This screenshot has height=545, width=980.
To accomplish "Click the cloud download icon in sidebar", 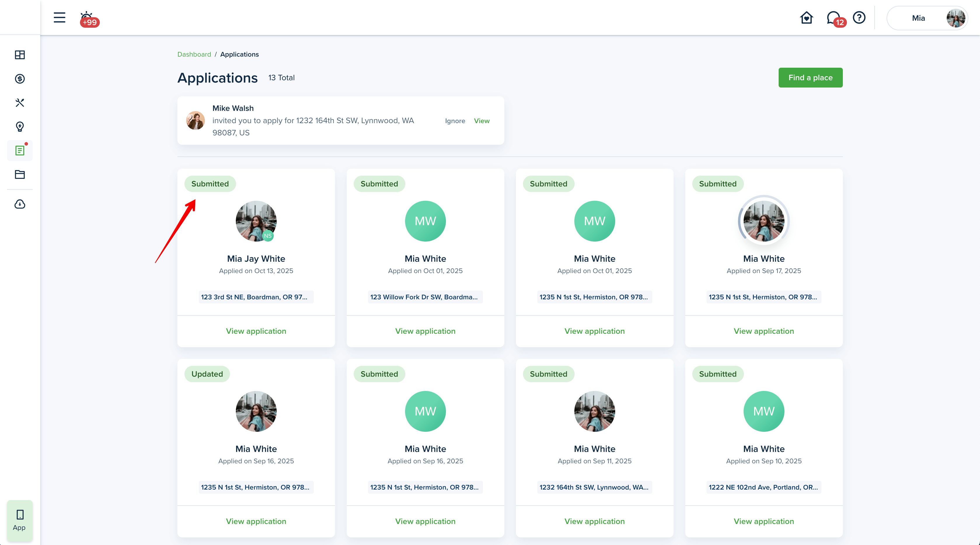I will [20, 204].
